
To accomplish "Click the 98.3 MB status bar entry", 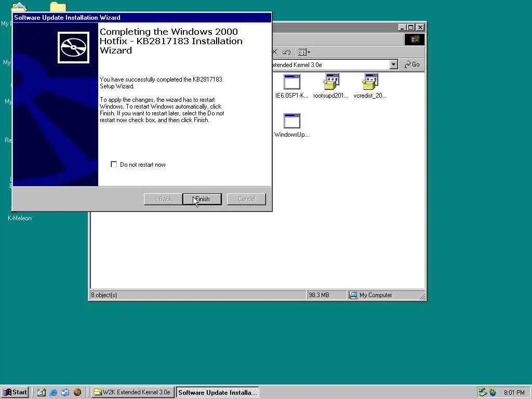I will [319, 295].
